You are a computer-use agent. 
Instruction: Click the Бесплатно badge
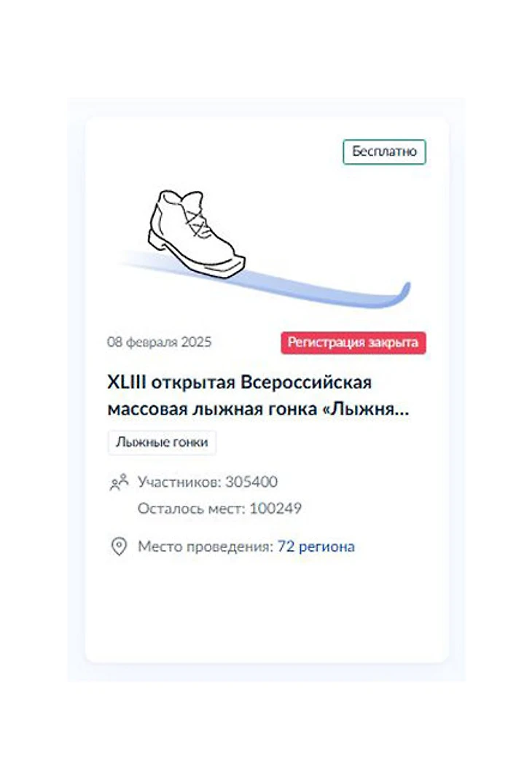[x=384, y=152]
